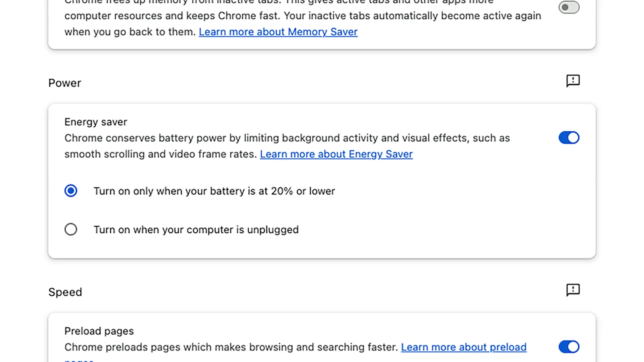Open Learn more about Memory Saver link

point(278,32)
